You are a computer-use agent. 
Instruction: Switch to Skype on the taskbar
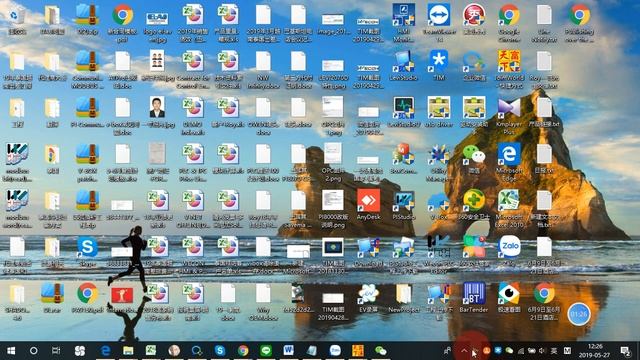220,351
